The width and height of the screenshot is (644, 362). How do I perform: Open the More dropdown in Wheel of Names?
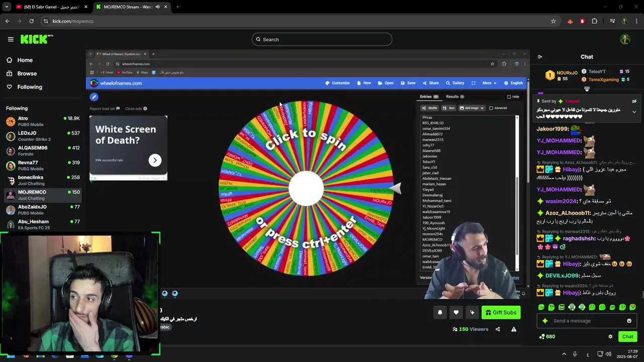[490, 83]
